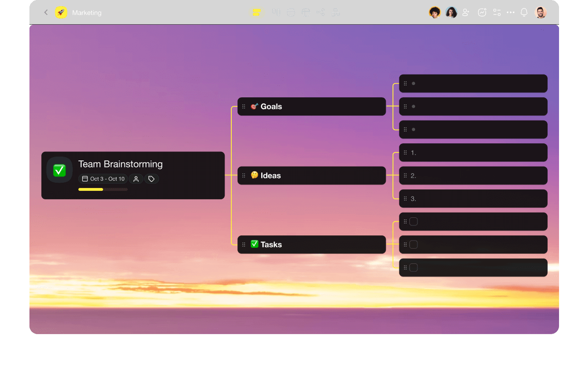This screenshot has height=374, width=588.
Task: Check the first checkbox under Tasks branch
Action: [x=414, y=221]
